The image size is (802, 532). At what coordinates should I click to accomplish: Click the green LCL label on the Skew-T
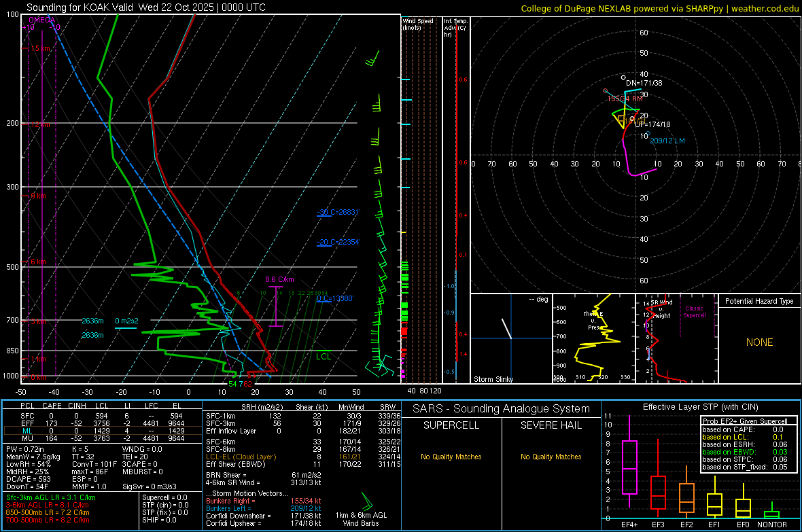[x=324, y=357]
